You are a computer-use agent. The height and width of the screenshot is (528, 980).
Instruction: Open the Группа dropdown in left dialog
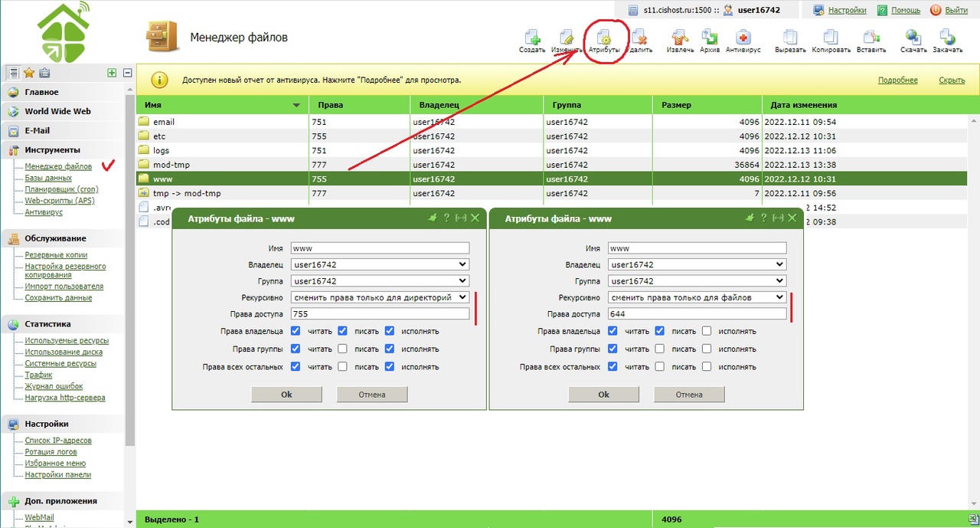(380, 281)
